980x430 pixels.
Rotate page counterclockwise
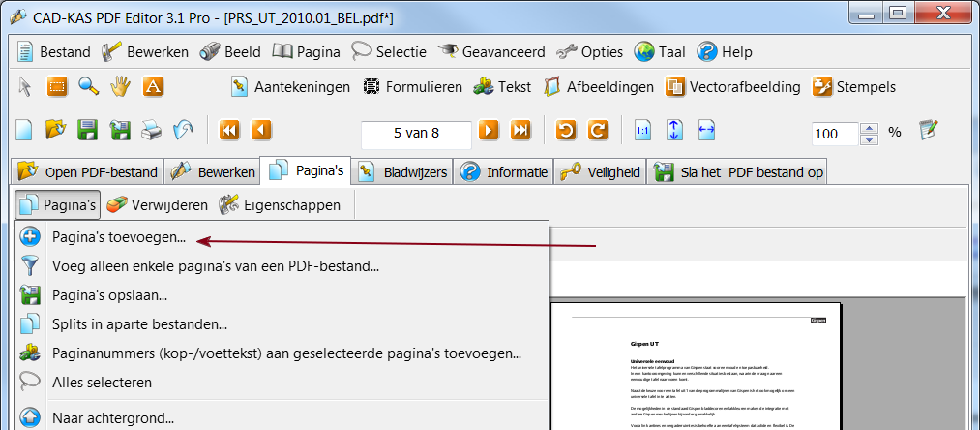tap(566, 130)
